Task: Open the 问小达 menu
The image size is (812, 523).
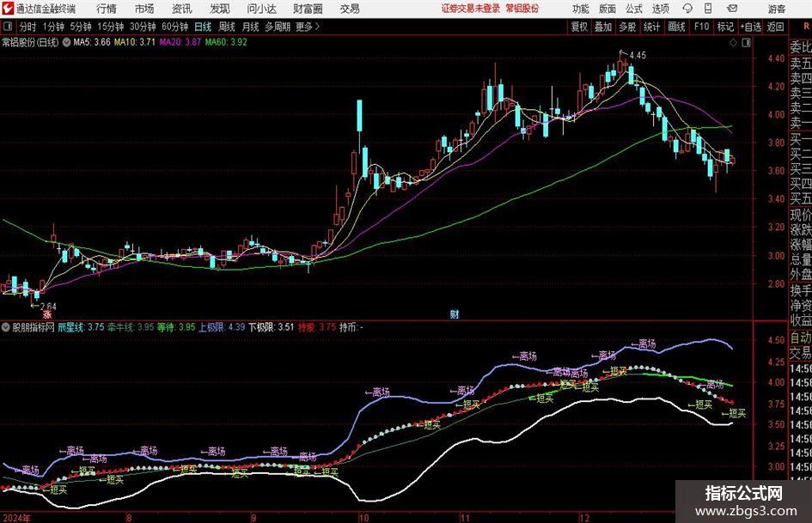Action: coord(261,9)
